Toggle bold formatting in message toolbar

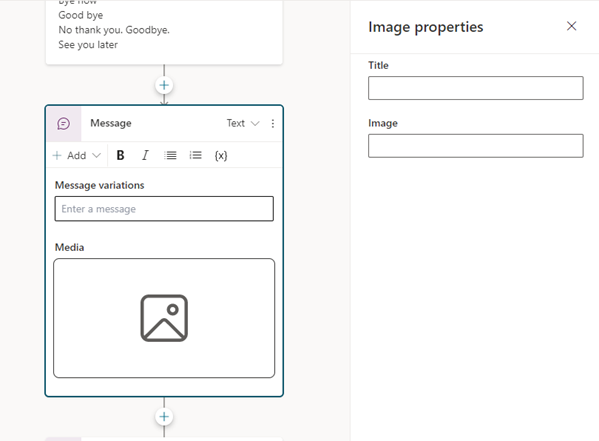click(120, 156)
